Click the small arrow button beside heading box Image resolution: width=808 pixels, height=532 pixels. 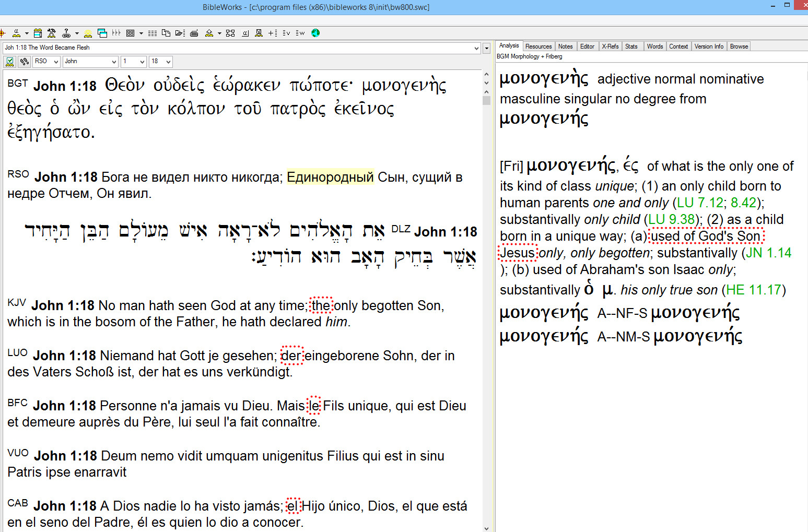[x=487, y=48]
